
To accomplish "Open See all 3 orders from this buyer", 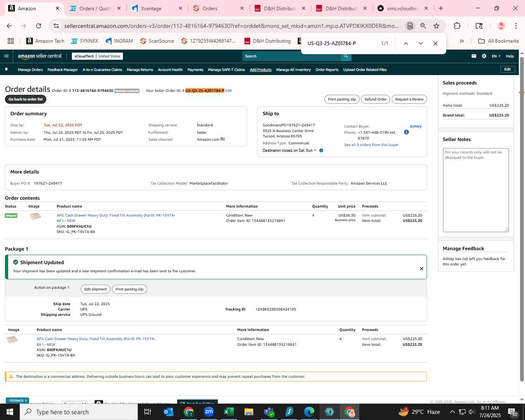I will coord(371,145).
